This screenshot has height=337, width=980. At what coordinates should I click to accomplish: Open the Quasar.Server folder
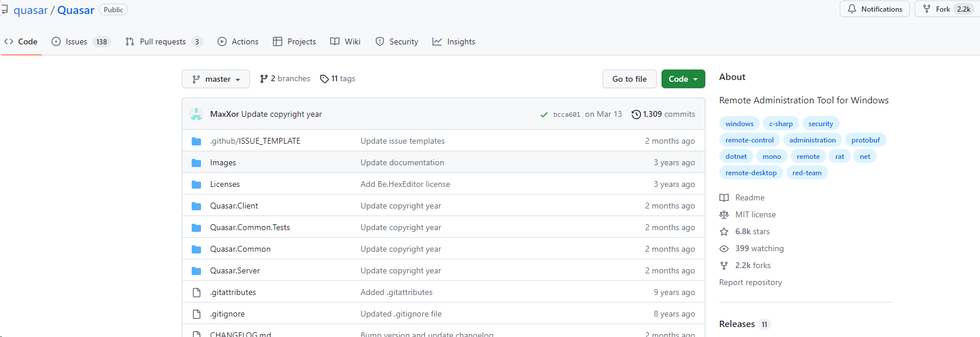(x=235, y=270)
